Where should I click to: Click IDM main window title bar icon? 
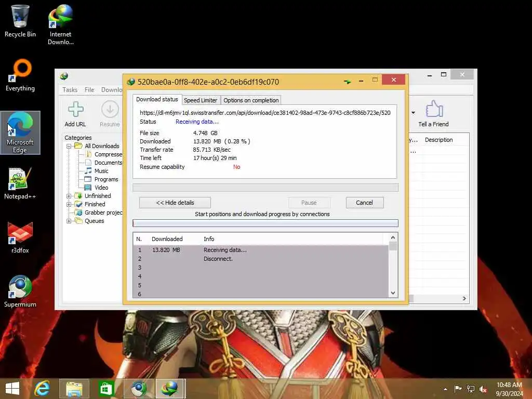(64, 76)
